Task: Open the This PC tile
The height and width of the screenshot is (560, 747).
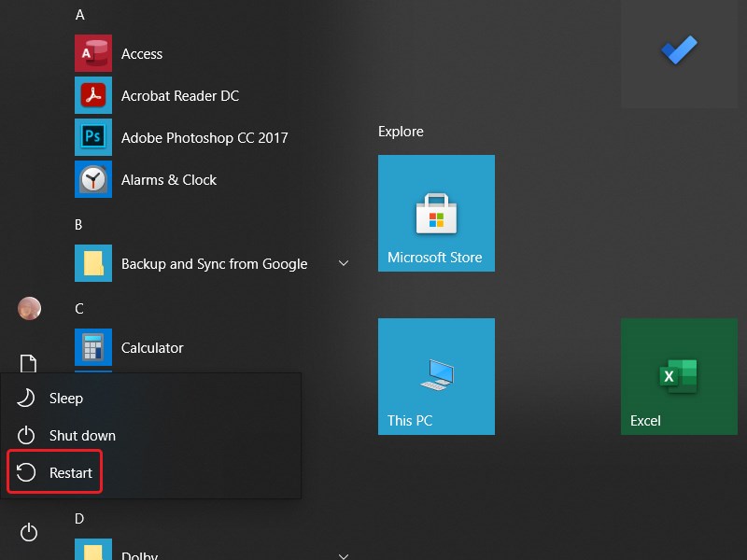Action: coord(436,377)
